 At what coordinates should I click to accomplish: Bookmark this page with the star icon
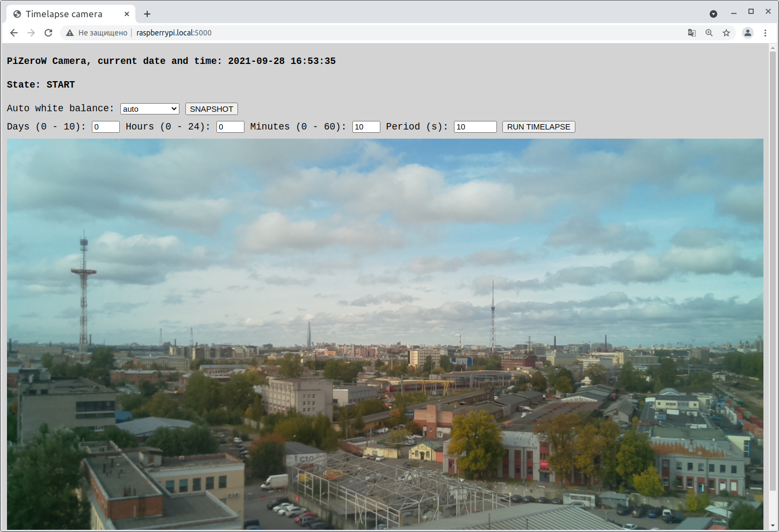coord(726,33)
